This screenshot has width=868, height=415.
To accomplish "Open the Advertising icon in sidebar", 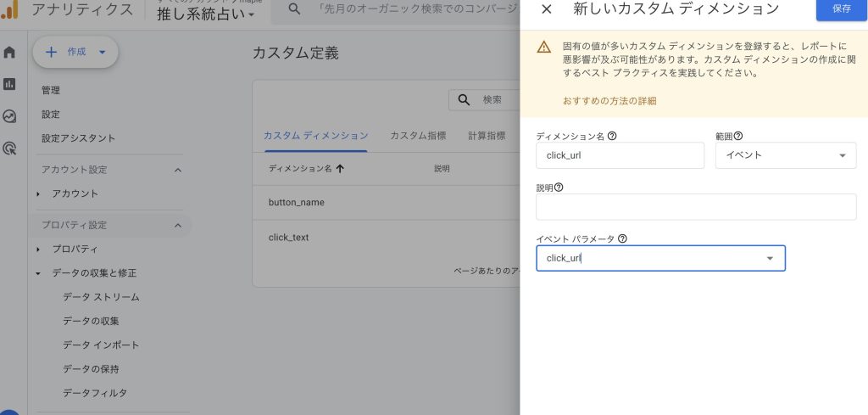I will point(9,149).
